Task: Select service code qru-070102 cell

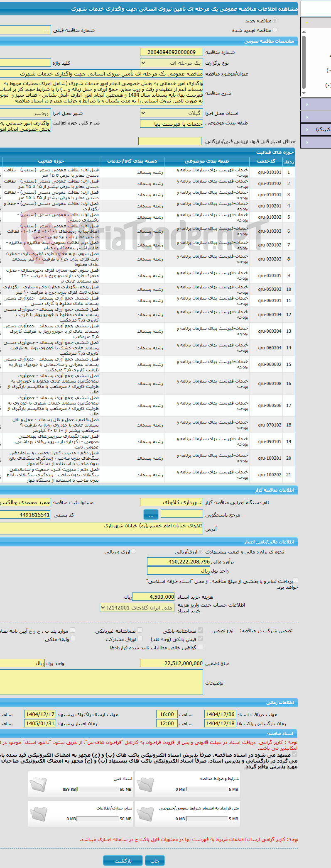Action: [266, 425]
